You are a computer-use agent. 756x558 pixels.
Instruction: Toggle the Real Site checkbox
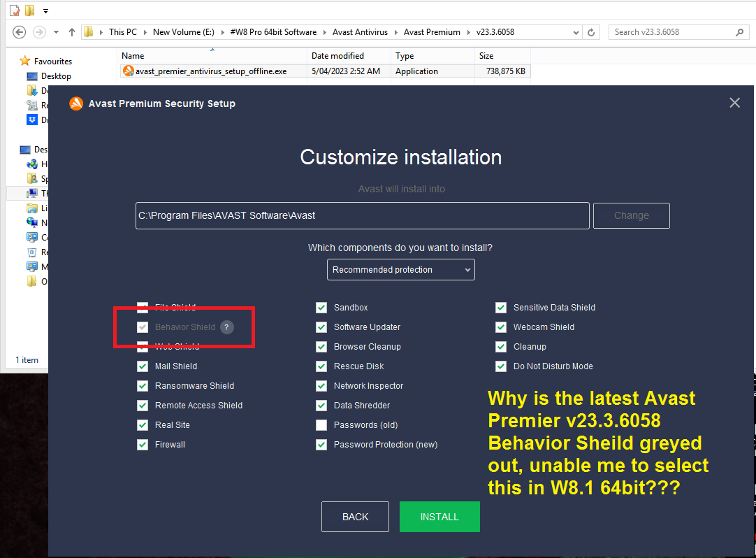pos(143,425)
